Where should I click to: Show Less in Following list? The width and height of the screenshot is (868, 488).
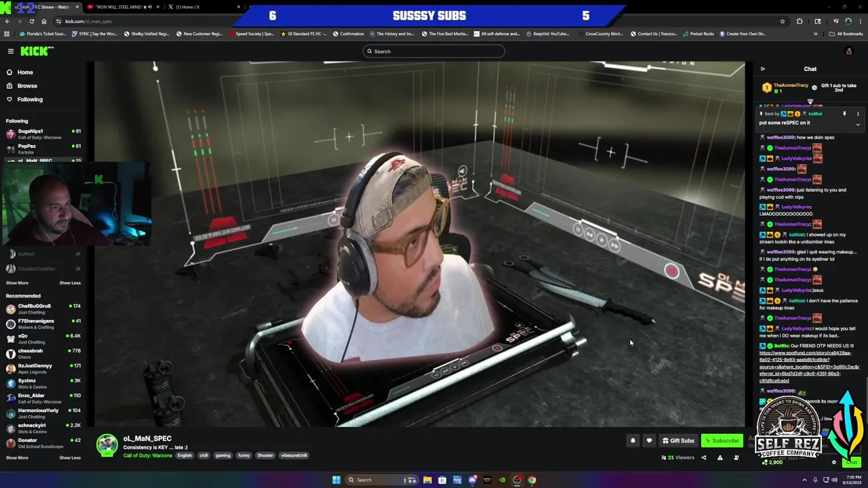point(70,283)
